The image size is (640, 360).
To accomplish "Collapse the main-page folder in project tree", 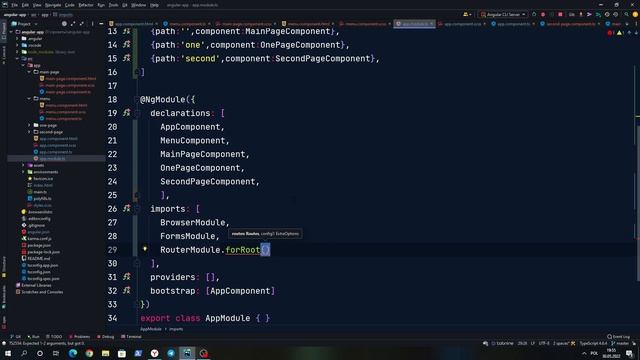I will click(29, 72).
